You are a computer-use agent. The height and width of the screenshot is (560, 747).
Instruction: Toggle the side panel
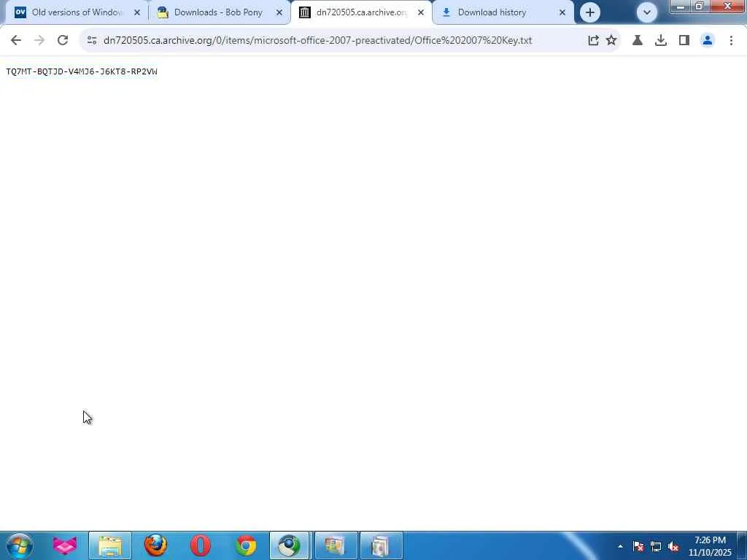684,41
